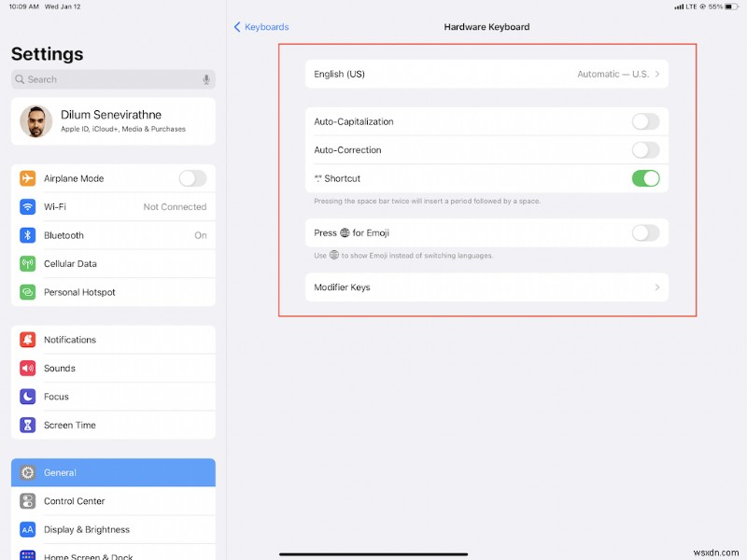Open Dilum Senevirathne's Apple ID profile
This screenshot has height=560, width=747.
[x=112, y=121]
